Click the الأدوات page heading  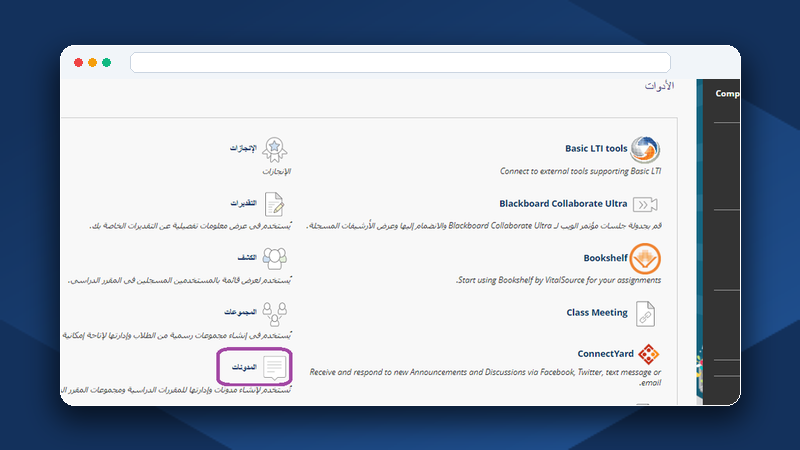659,86
